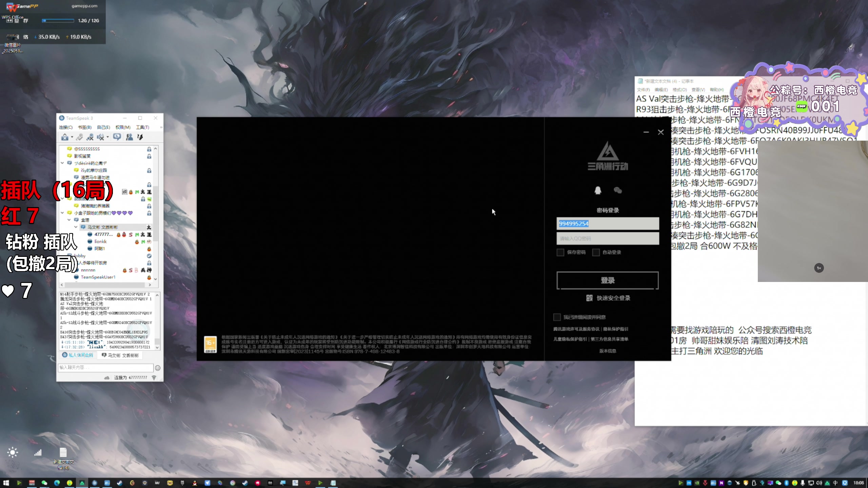Open Notepad taskbar icon
Screen dimensions: 868x488
[333, 483]
